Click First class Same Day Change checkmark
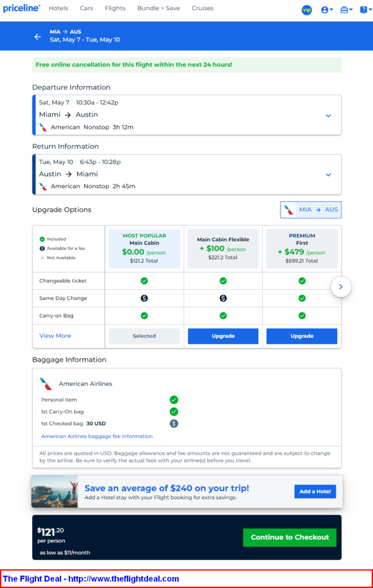 (302, 298)
